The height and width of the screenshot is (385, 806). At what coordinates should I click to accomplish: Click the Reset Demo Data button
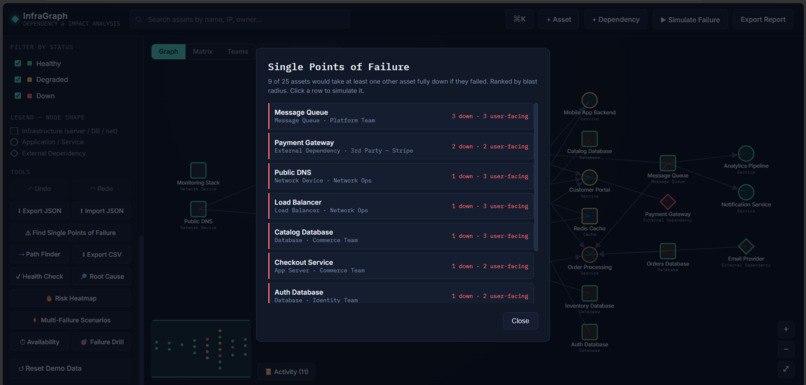70,369
